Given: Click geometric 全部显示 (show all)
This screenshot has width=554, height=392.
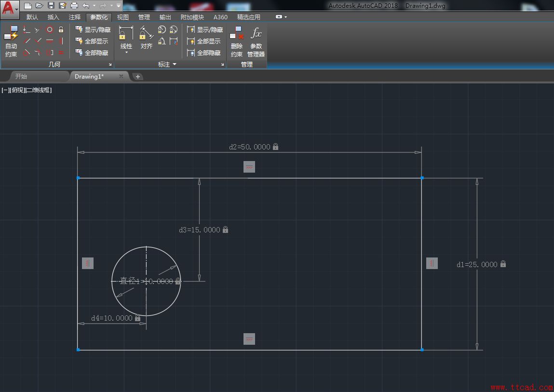Looking at the screenshot, I should 92,41.
